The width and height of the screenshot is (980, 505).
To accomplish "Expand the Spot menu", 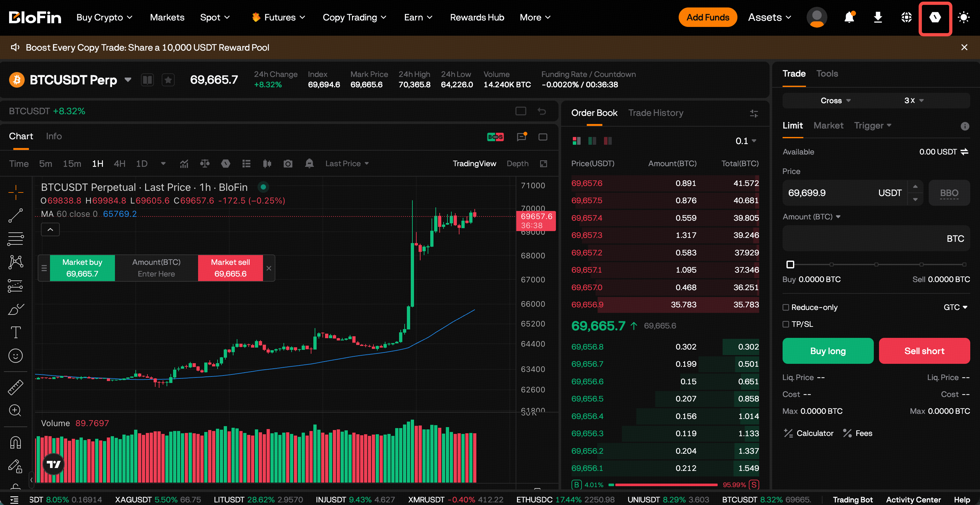I will click(215, 17).
